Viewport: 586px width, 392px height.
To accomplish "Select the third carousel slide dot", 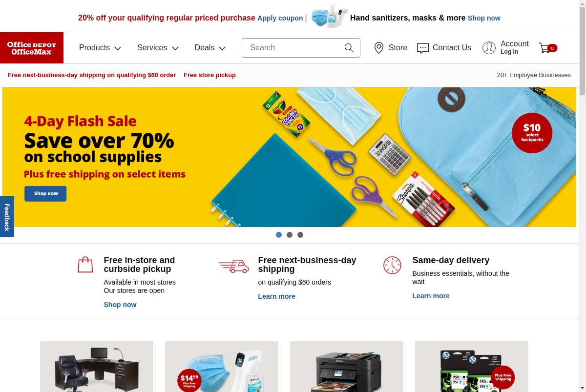I will tap(300, 235).
